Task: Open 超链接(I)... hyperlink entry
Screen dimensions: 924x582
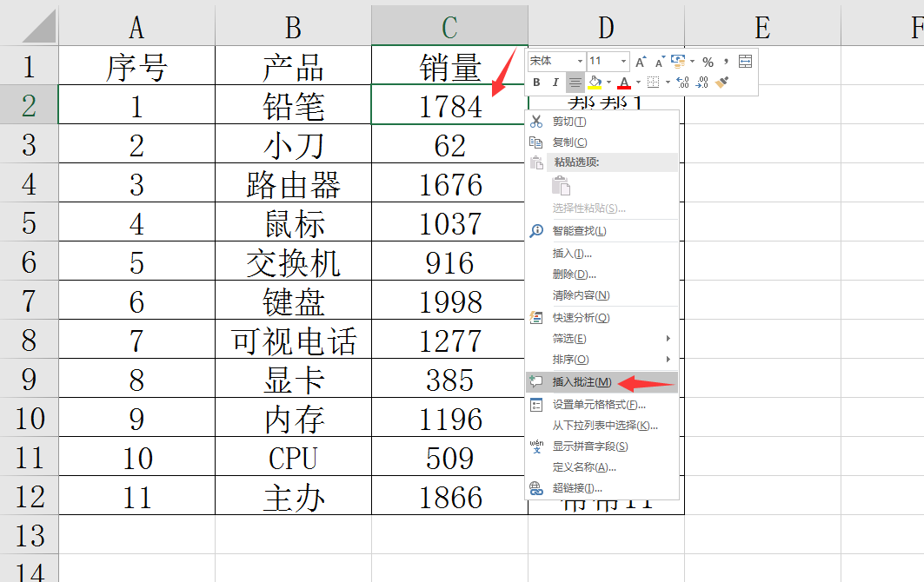Action: 602,488
